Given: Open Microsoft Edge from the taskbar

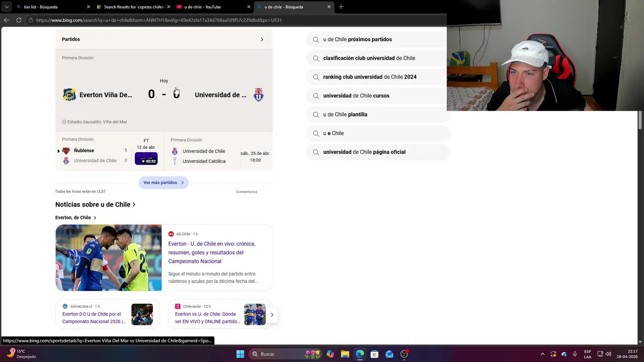Looking at the screenshot, I should (x=360, y=354).
